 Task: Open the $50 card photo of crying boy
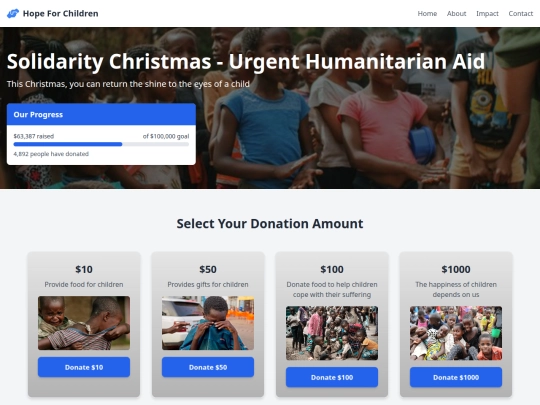point(208,323)
